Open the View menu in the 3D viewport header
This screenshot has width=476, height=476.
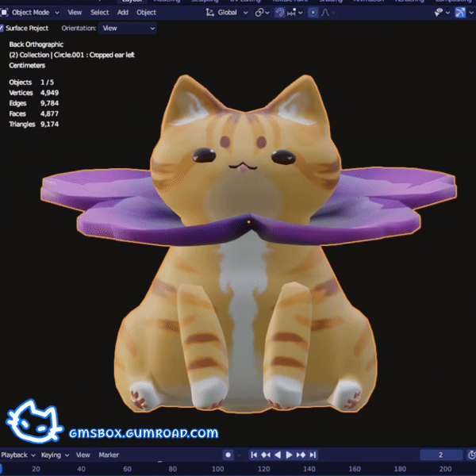coord(75,13)
